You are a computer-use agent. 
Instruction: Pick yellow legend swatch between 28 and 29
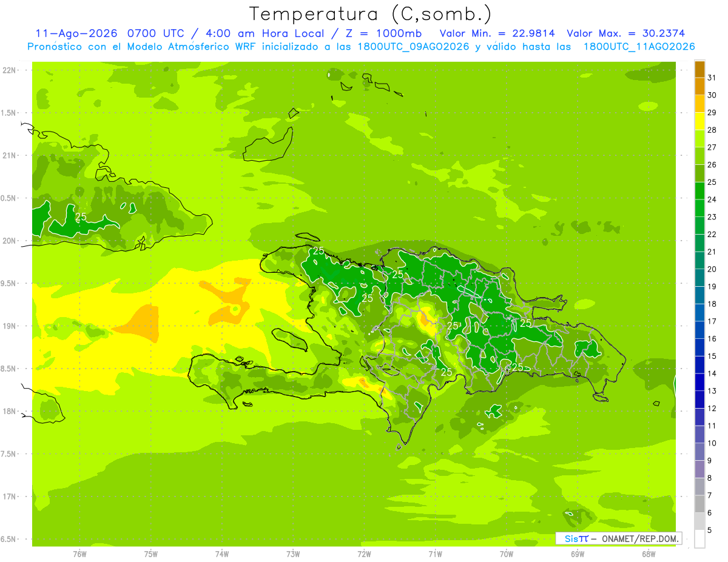point(699,122)
